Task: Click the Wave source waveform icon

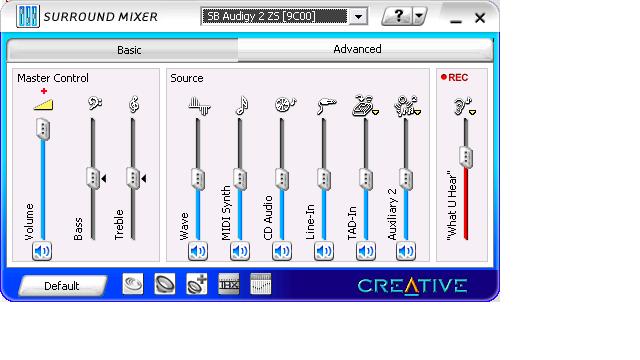Action: click(x=199, y=105)
